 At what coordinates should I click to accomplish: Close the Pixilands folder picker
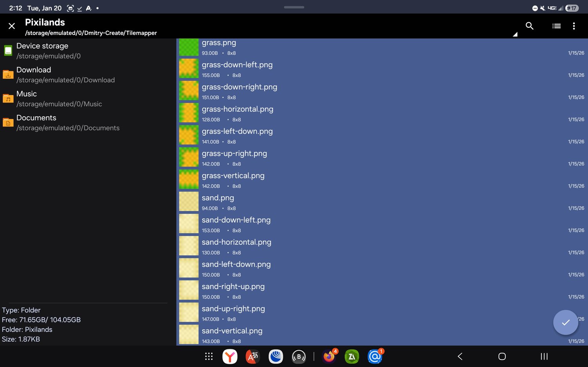click(12, 26)
